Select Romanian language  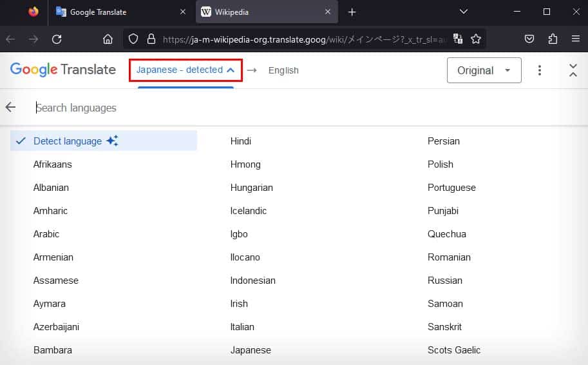[x=449, y=257]
